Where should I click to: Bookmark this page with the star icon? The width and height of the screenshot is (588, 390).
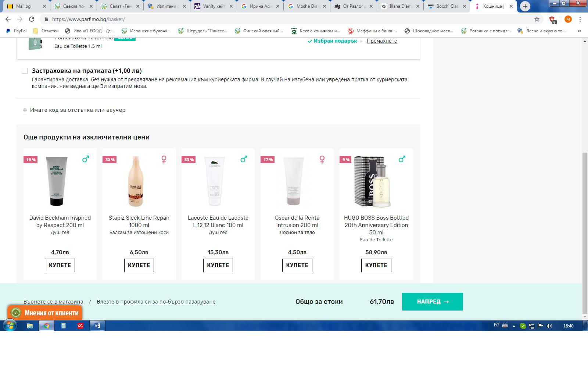[537, 19]
